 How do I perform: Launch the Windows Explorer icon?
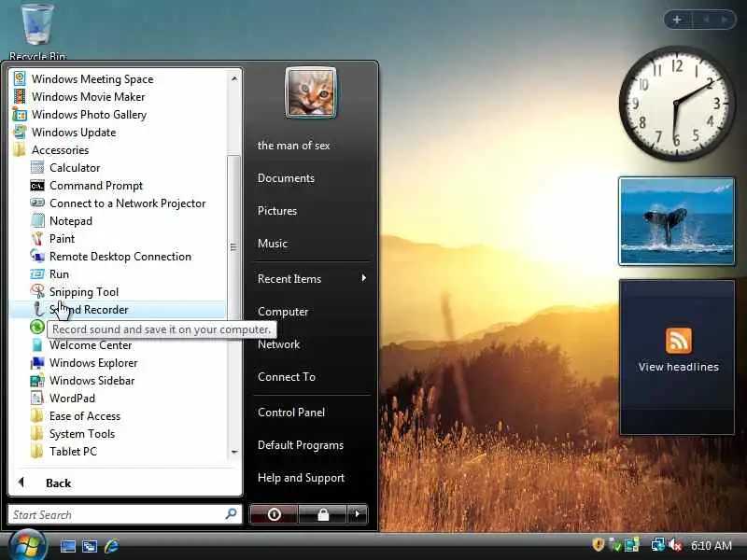click(37, 362)
